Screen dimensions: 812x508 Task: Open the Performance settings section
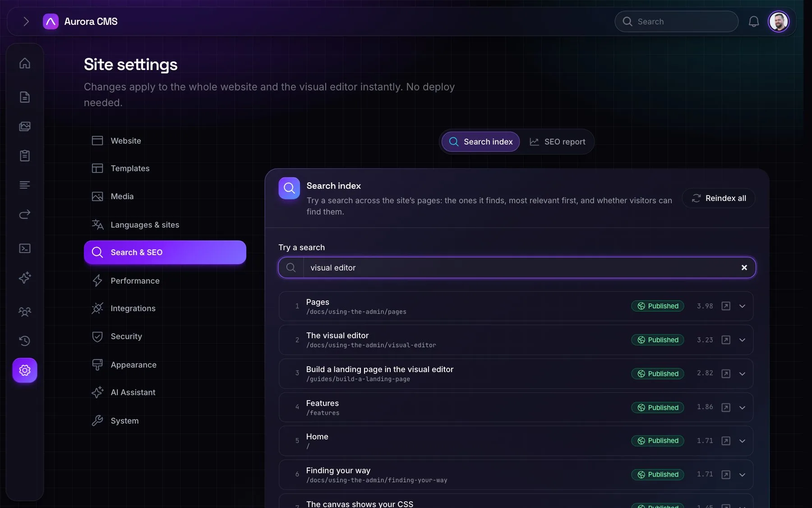(165, 281)
